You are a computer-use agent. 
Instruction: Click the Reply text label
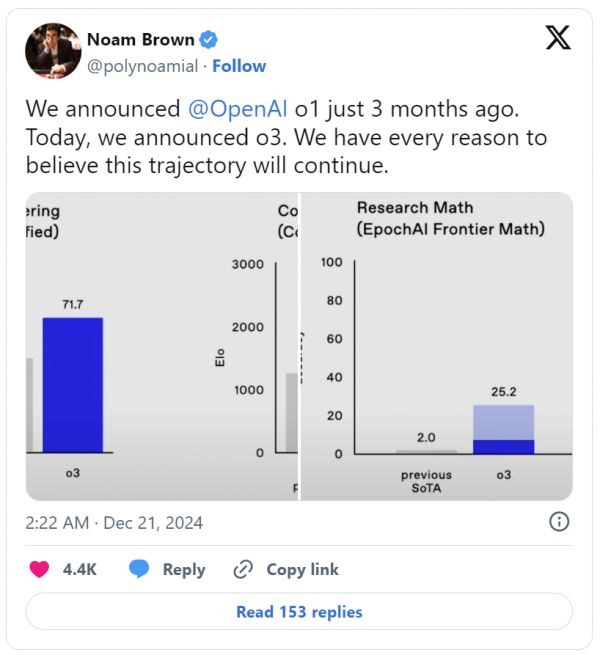pyautogui.click(x=184, y=569)
